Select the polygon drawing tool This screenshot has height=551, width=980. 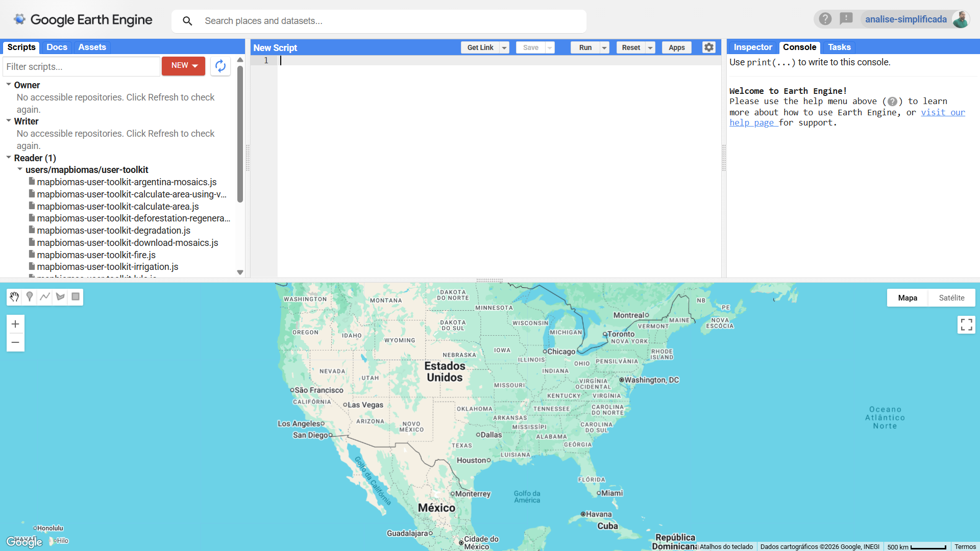pos(60,296)
